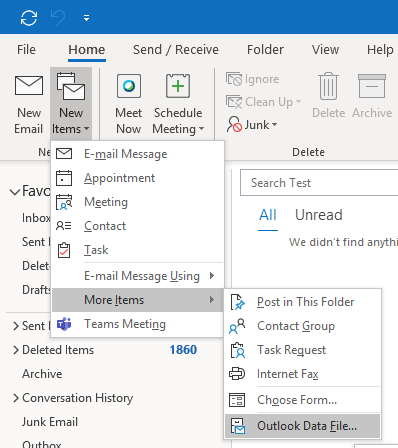Image resolution: width=398 pixels, height=448 pixels.
Task: Open Meet Now from the ribbon
Action: [x=129, y=105]
